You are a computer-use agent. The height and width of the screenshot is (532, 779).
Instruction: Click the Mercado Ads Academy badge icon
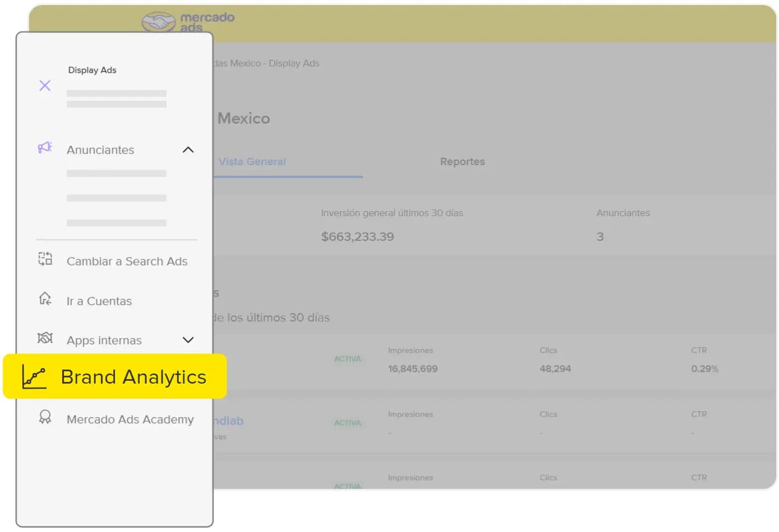pos(45,417)
